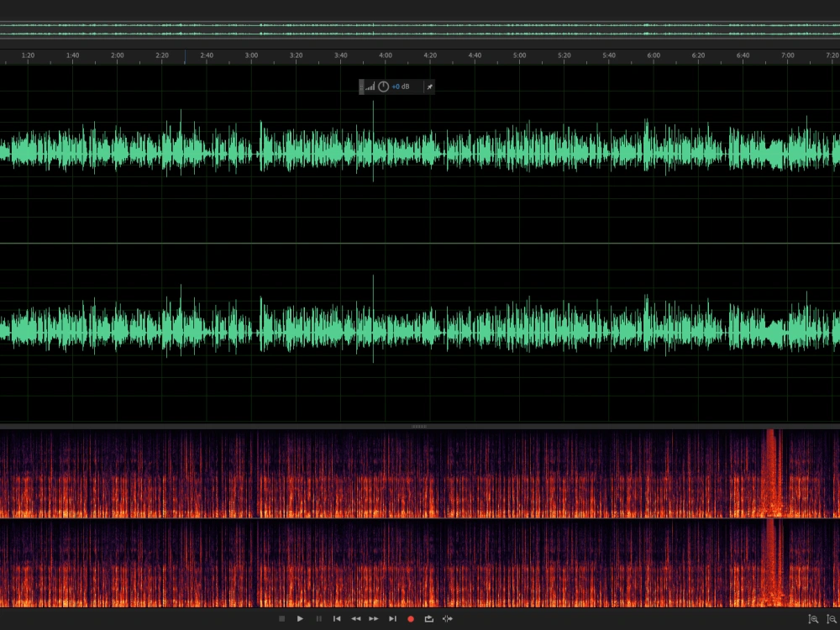
Task: Click the 4:00 mark on the timeline ruler
Action: (x=386, y=55)
